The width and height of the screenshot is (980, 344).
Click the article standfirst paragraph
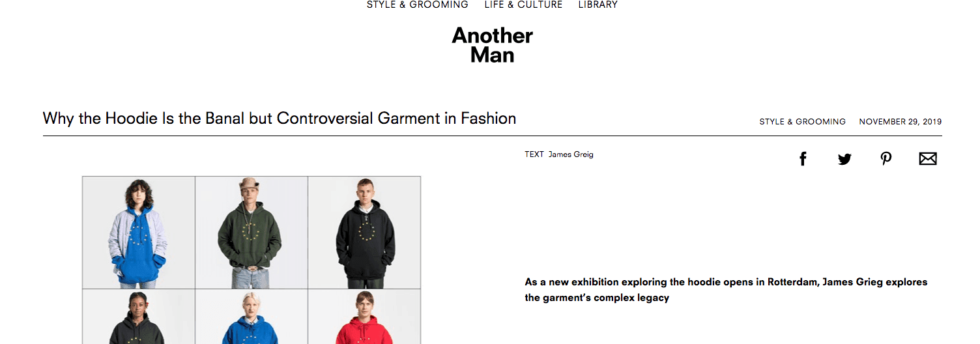[726, 290]
